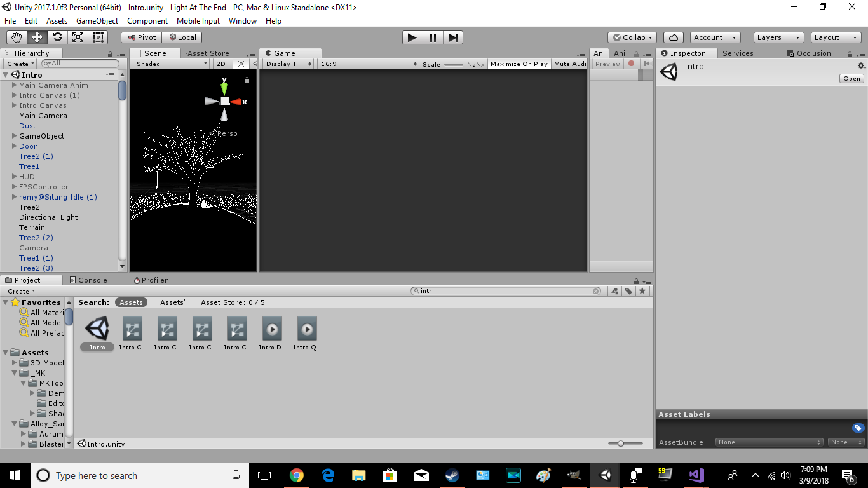Enable Maximize On Play in Game view

coord(518,64)
